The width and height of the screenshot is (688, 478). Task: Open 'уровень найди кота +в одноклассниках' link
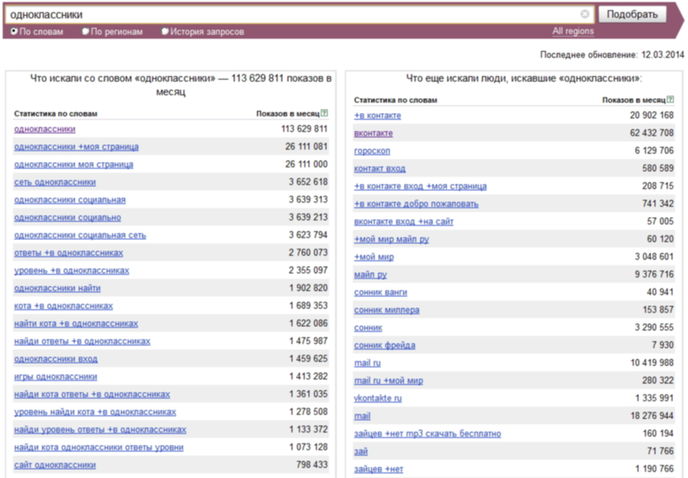95,412
